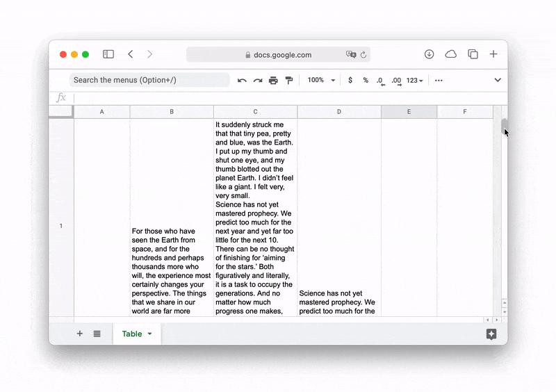
Task: Click the undo arrow in the toolbar
Action: [242, 81]
